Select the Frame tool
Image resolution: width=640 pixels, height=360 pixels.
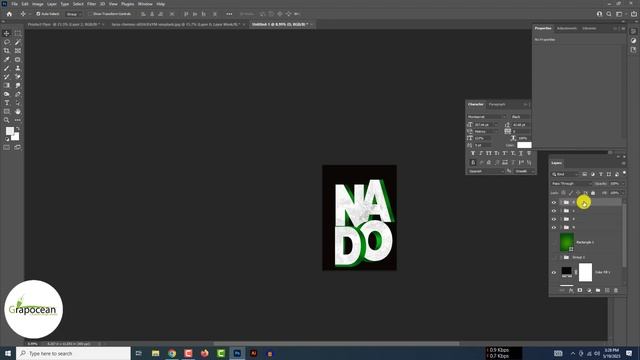(x=18, y=51)
